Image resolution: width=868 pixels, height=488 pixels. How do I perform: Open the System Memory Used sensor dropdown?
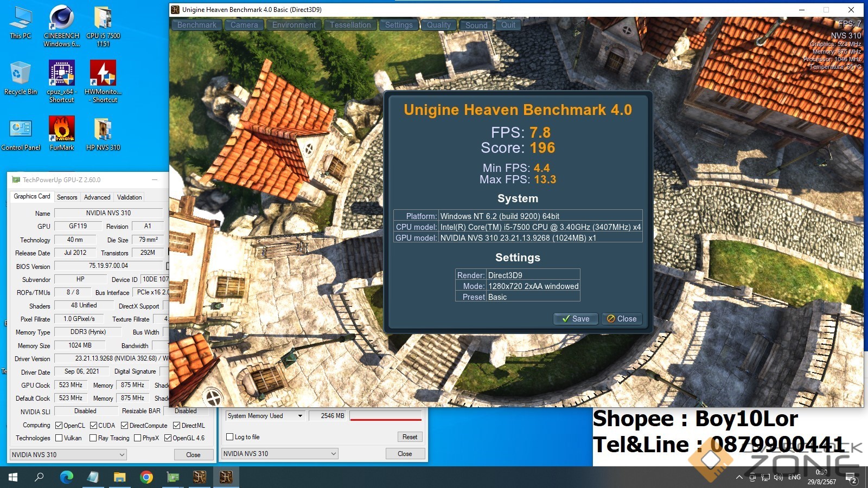pyautogui.click(x=265, y=416)
